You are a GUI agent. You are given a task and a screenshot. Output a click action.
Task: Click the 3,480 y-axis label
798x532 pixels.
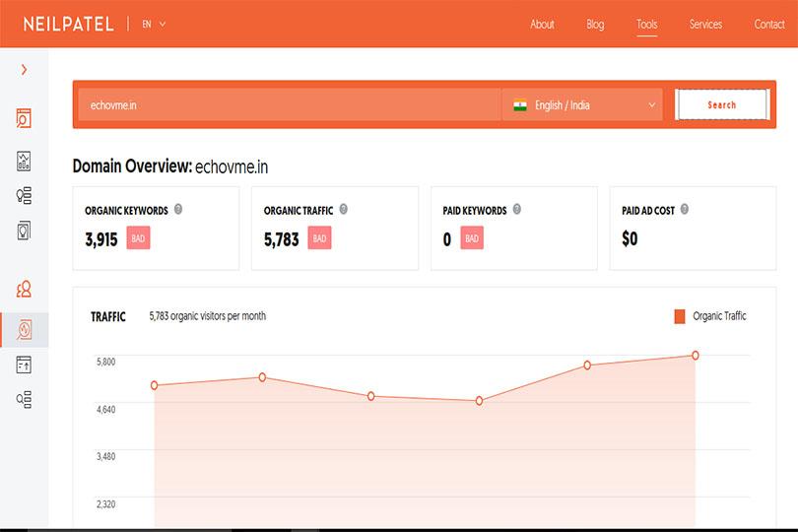pyautogui.click(x=105, y=456)
